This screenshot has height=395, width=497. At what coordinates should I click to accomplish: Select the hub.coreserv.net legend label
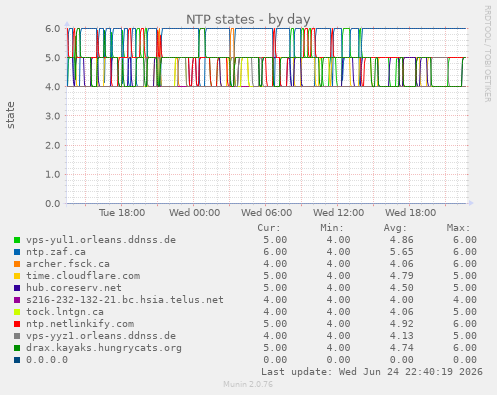pos(74,288)
